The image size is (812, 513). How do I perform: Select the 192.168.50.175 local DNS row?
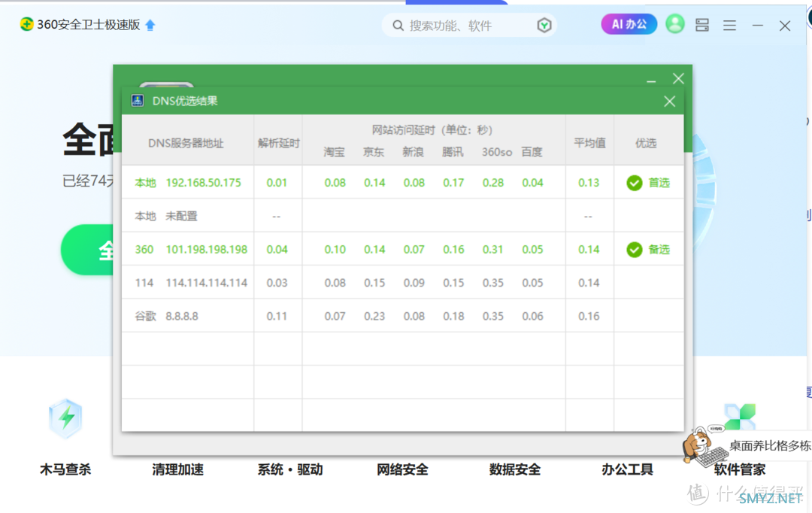click(x=402, y=183)
